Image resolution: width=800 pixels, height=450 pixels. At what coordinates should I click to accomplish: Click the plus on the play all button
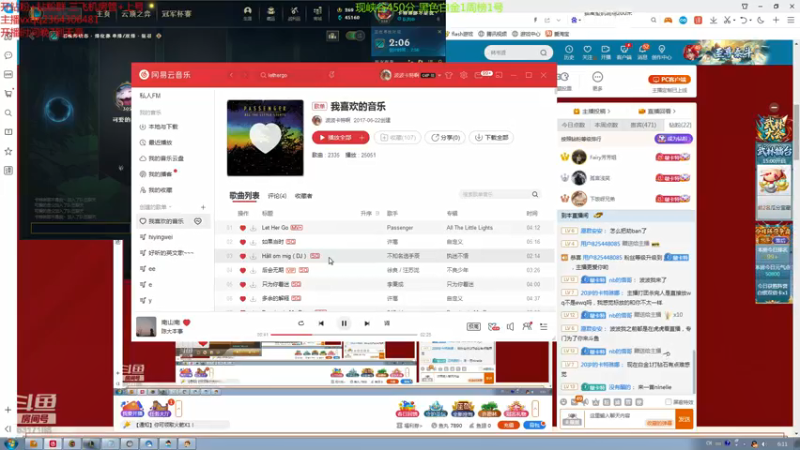pyautogui.click(x=362, y=138)
